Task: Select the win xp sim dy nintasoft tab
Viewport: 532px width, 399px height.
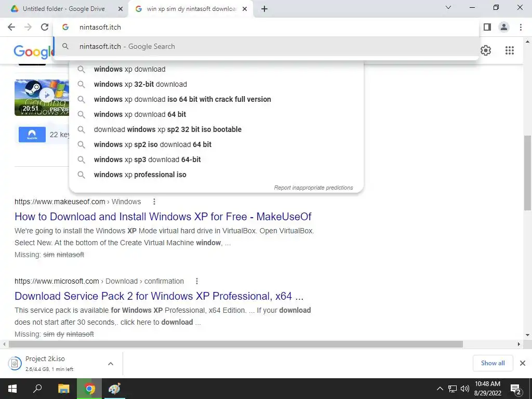Action: pos(191,9)
